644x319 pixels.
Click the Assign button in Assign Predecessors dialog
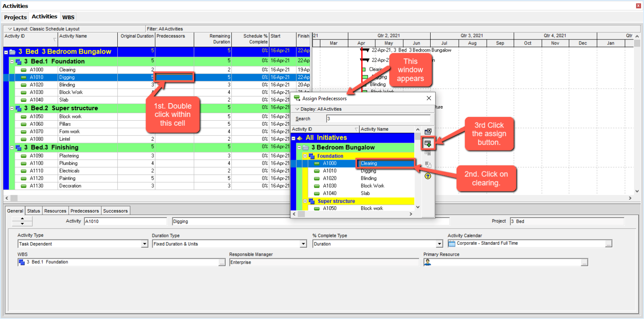tap(428, 144)
